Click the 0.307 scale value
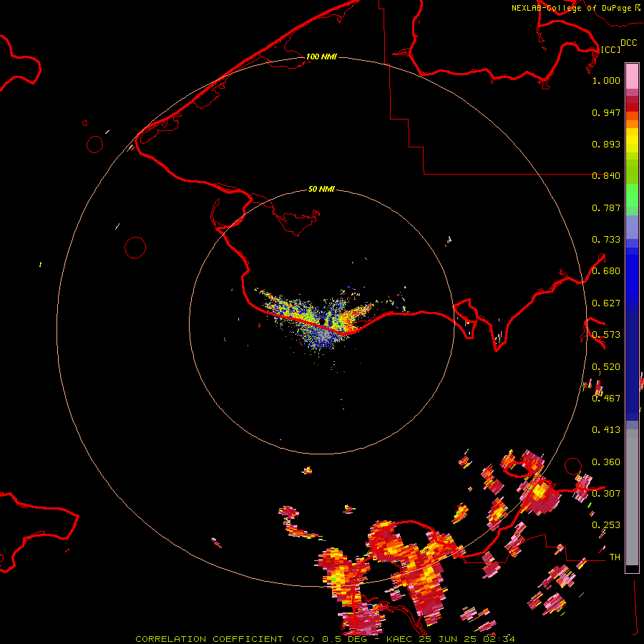644x644 pixels. 606,493
